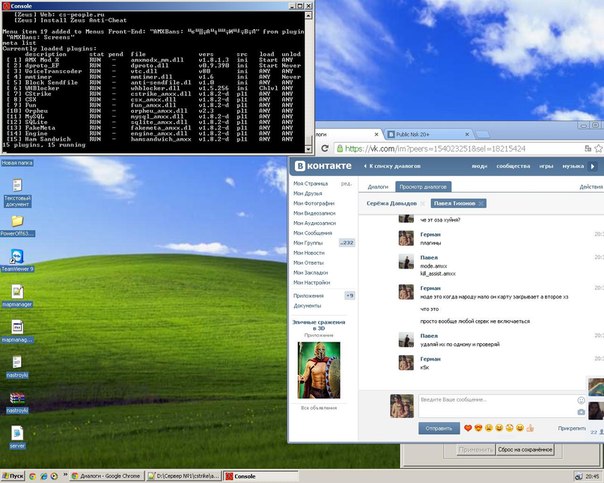Open Мои Аудиозаписи in sidebar
Image resolution: width=604 pixels, height=483 pixels.
click(x=315, y=223)
